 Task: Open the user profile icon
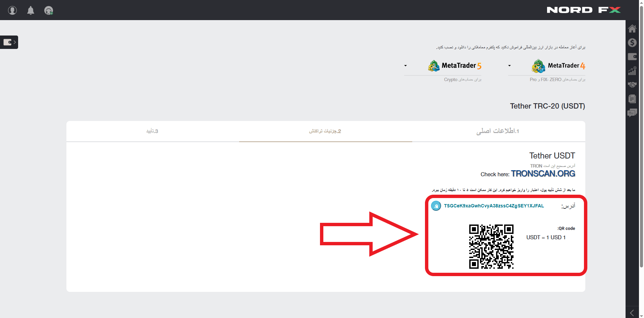12,10
